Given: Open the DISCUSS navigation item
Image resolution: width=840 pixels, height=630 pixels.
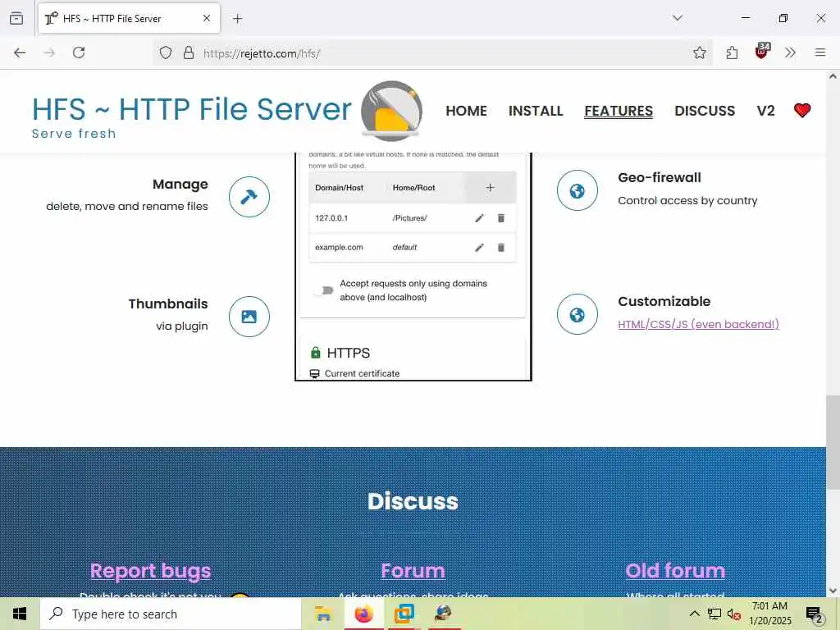Looking at the screenshot, I should [x=705, y=111].
